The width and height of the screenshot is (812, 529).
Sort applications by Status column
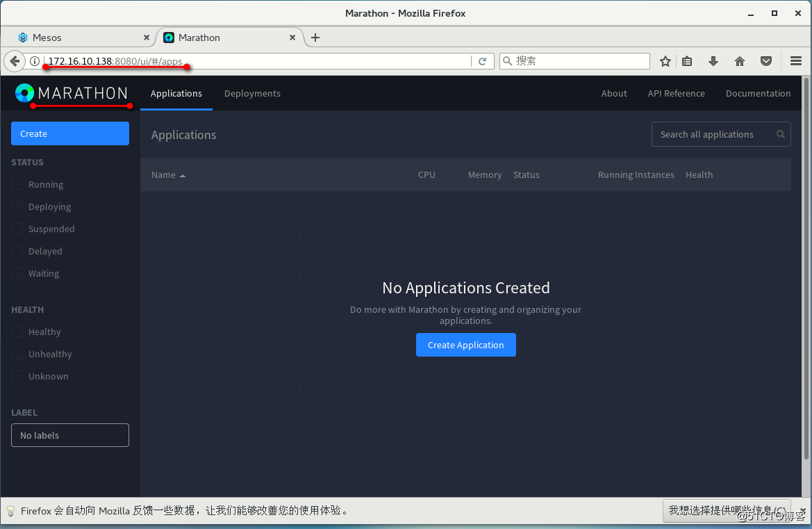[526, 174]
